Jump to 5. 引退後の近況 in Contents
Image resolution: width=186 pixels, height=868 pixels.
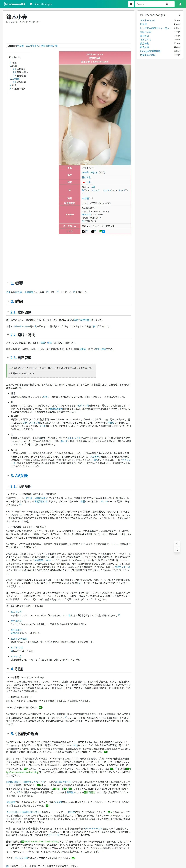click(17, 89)
